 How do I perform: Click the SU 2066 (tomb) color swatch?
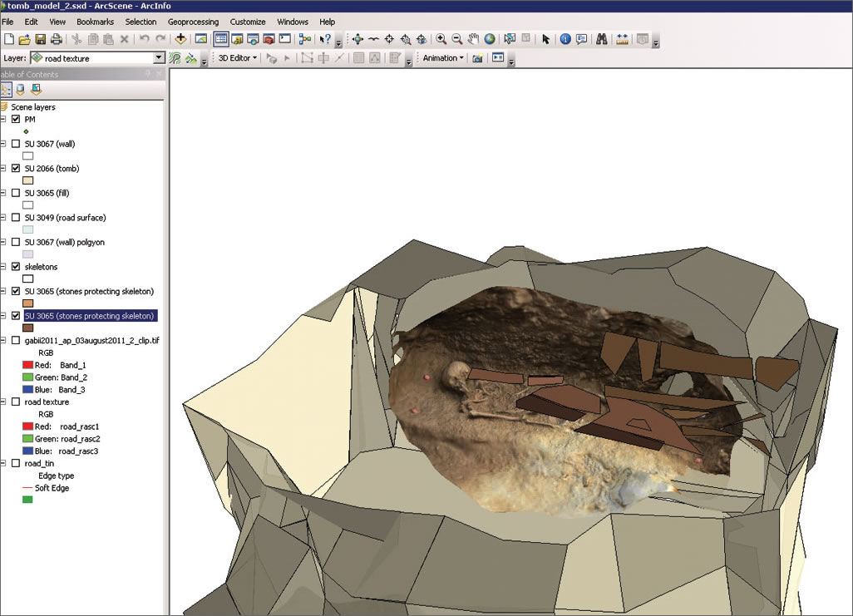[27, 180]
